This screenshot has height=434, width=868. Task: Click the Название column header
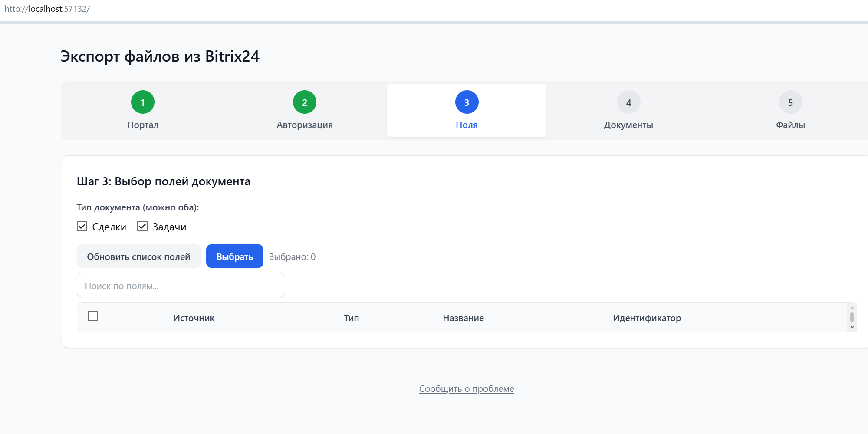pos(463,318)
